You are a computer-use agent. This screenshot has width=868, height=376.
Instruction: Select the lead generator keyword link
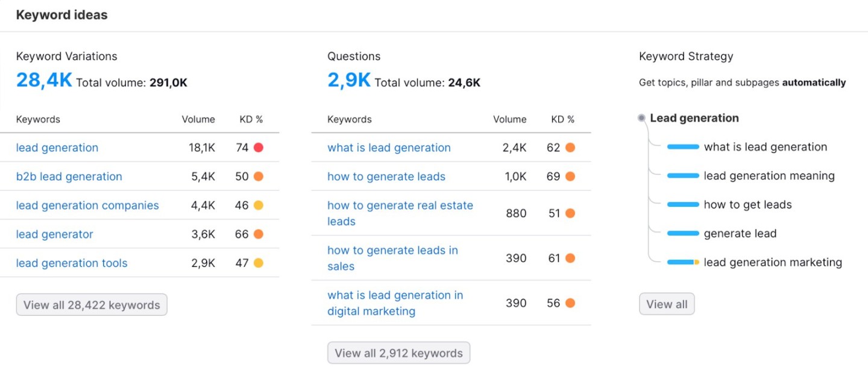(55, 234)
